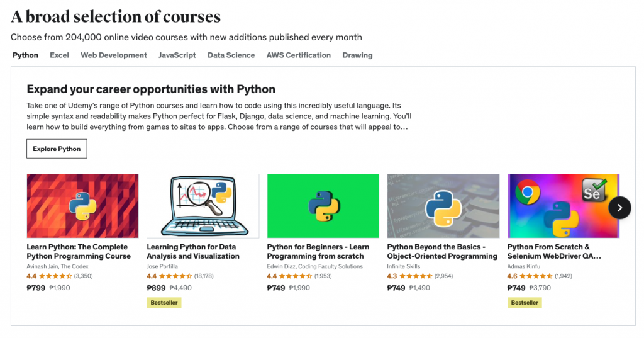Click Python Beyond the Basics title link
The height and width of the screenshot is (338, 644).
(x=441, y=252)
